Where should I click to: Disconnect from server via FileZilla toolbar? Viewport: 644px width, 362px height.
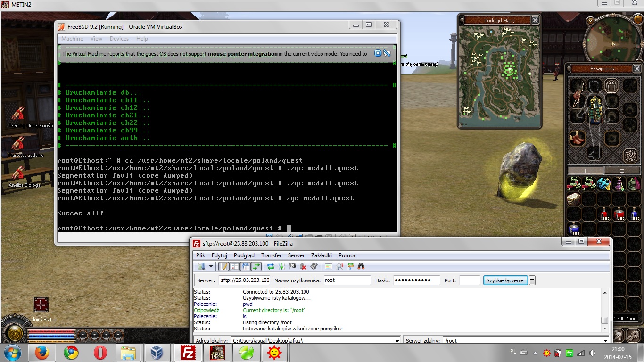pos(303,266)
